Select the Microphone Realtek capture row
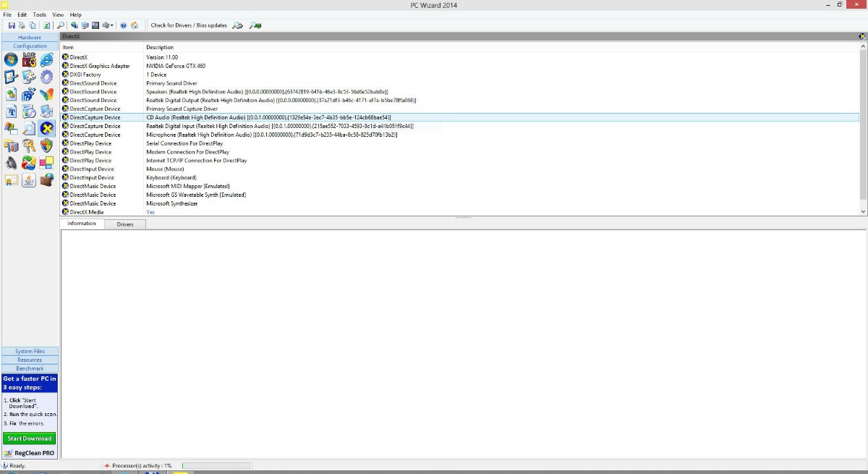Screen dimensions: 868x474 pos(460,135)
